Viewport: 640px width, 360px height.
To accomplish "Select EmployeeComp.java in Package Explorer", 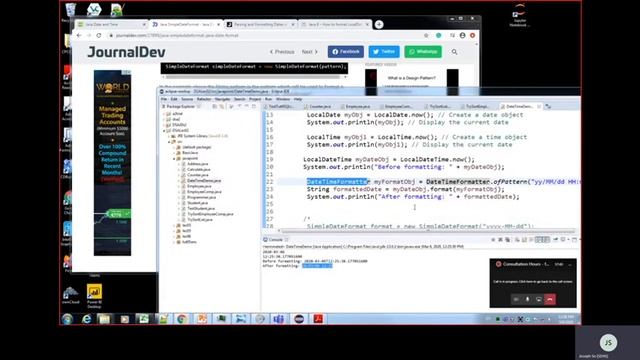I will click(x=204, y=191).
